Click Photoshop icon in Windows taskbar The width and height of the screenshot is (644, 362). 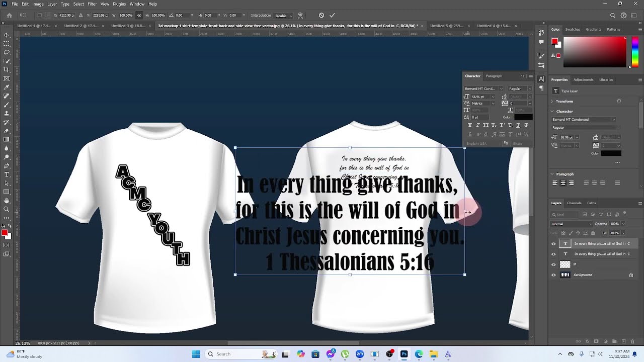pyautogui.click(x=404, y=354)
